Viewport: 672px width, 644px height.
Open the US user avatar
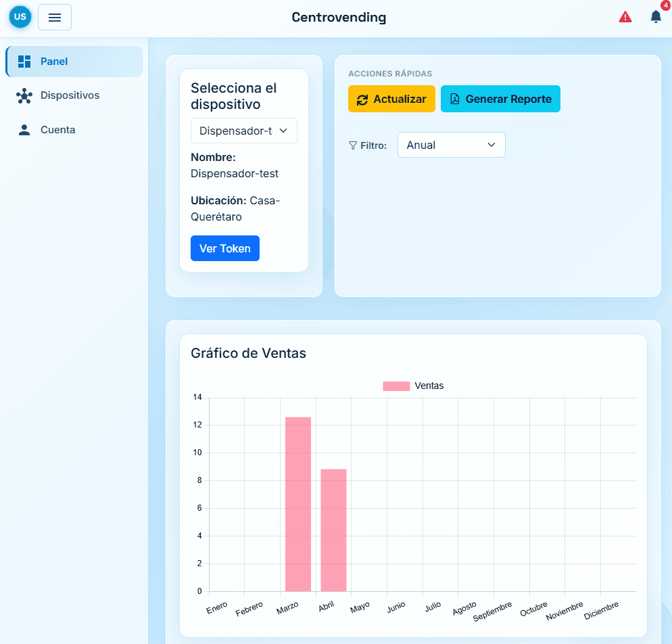20,17
